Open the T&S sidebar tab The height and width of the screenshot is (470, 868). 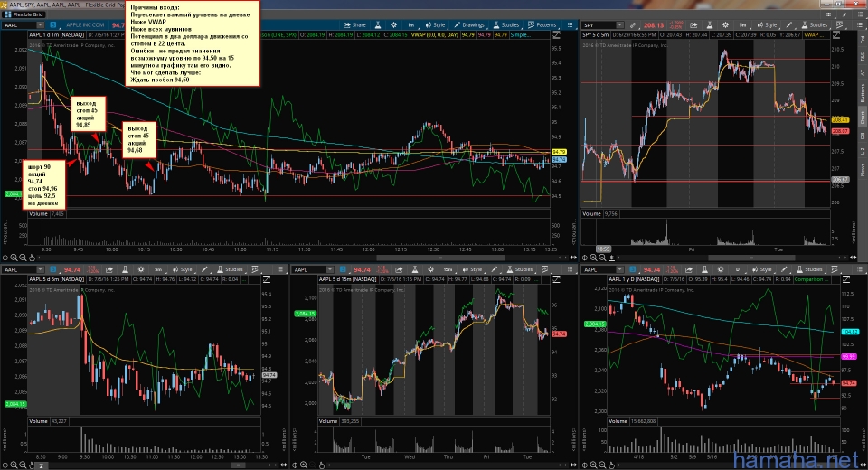pyautogui.click(x=862, y=56)
